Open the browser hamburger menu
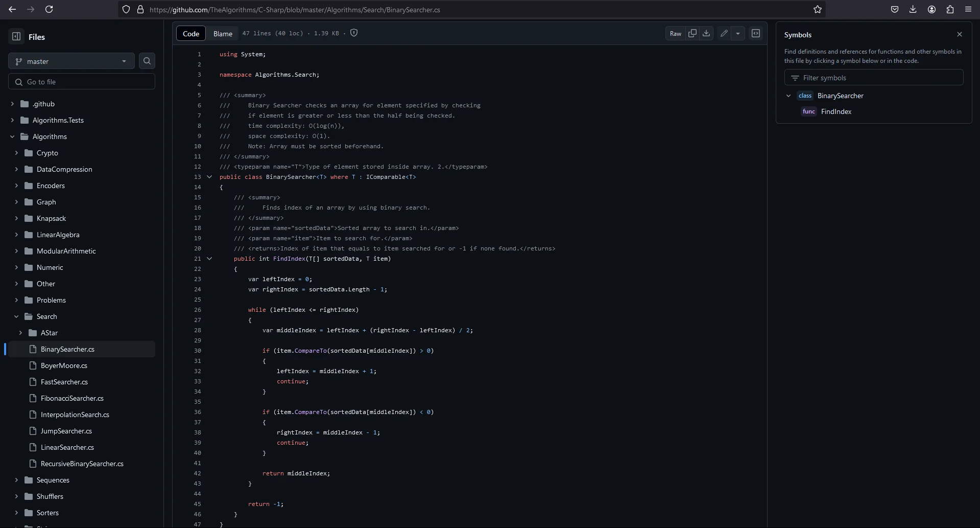 click(x=968, y=9)
